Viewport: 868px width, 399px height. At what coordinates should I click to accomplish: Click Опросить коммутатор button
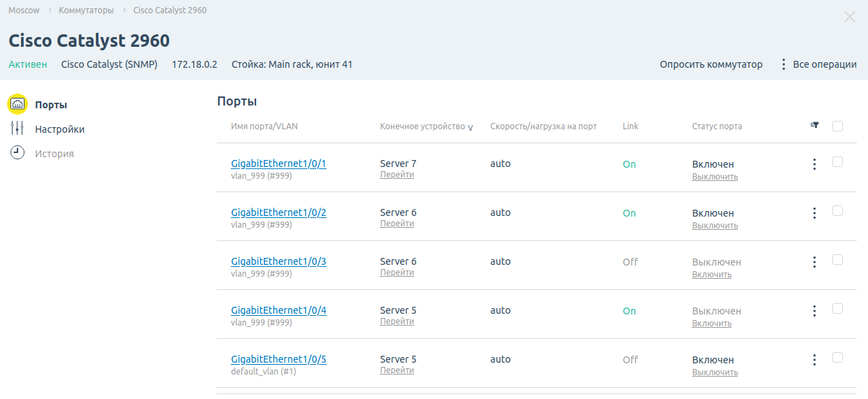711,64
